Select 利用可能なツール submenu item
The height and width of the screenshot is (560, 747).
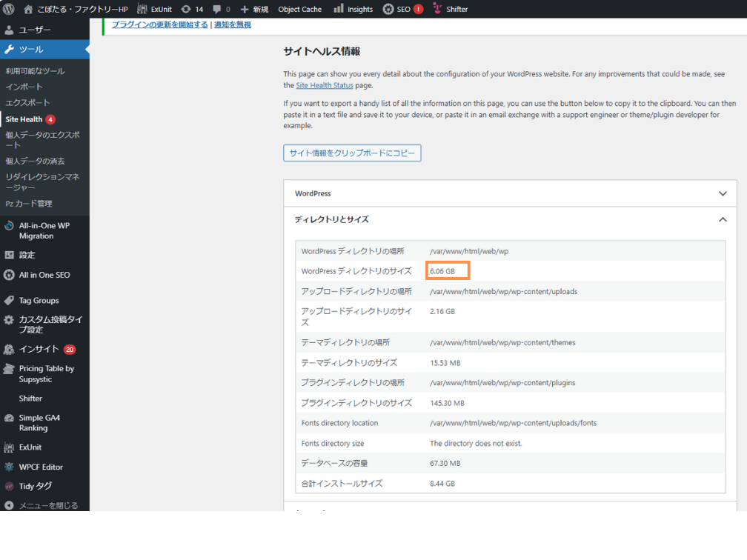click(36, 71)
